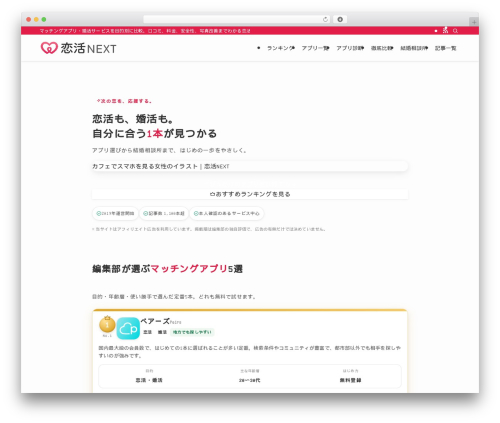Click the affiliate disclosure note text

tap(209, 229)
